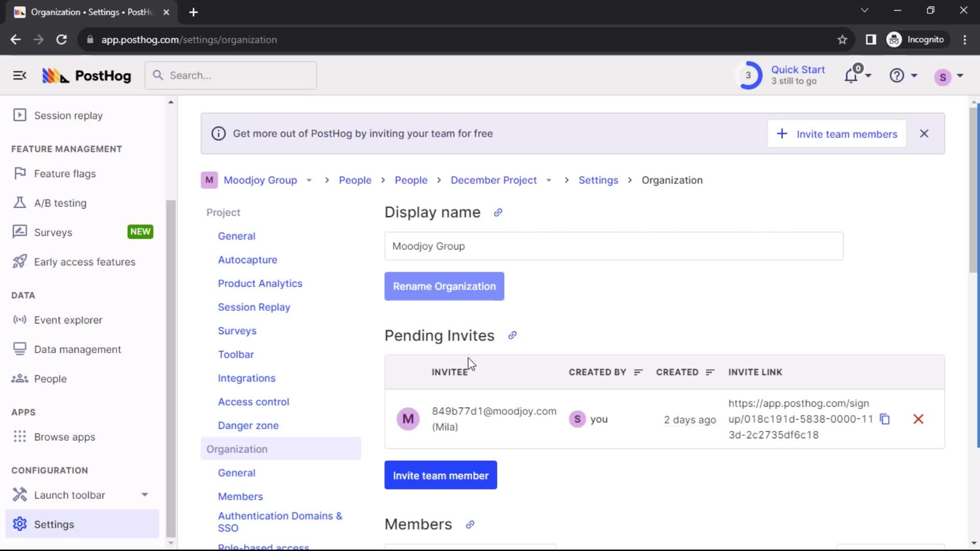Open Autocapture settings
This screenshot has height=551, width=980.
[x=248, y=260]
